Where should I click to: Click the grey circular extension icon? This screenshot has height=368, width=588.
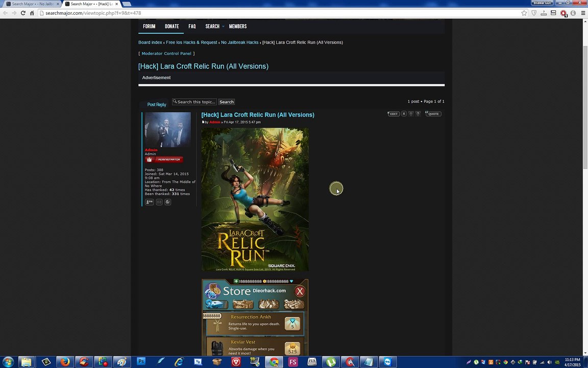click(573, 13)
